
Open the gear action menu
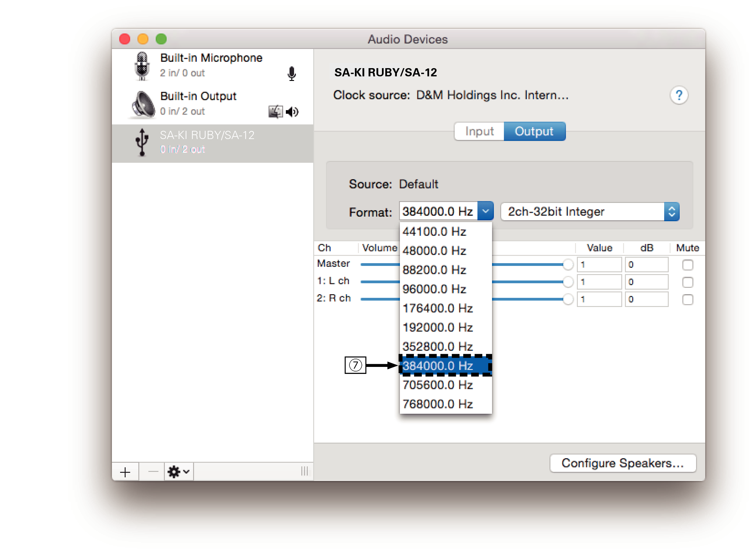pos(179,472)
